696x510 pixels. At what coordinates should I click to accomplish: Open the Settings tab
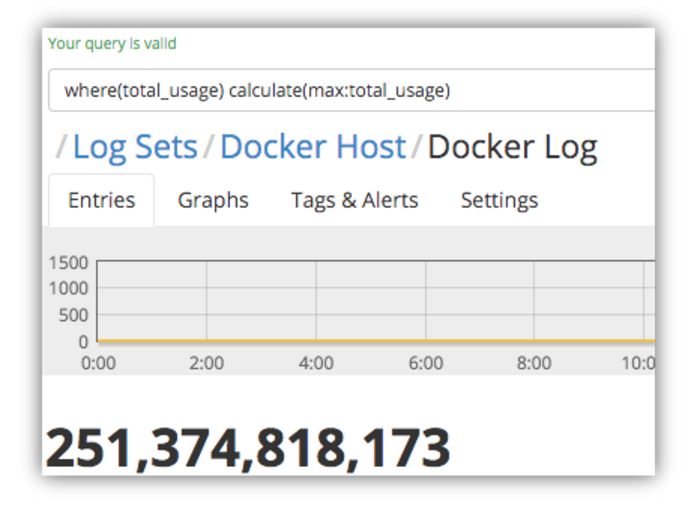pyautogui.click(x=499, y=200)
